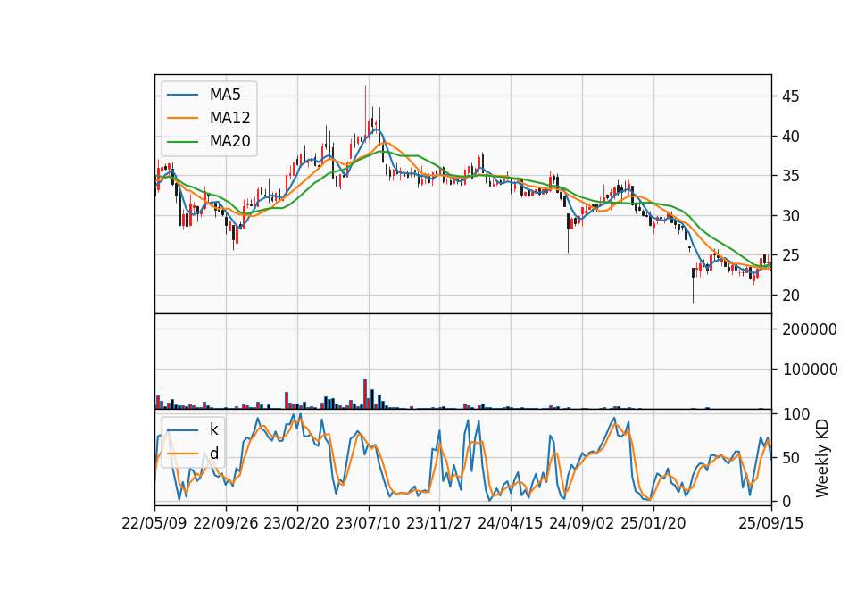Click the blue MA5 legend line sample
The width and height of the screenshot is (857, 616).
coord(182,95)
